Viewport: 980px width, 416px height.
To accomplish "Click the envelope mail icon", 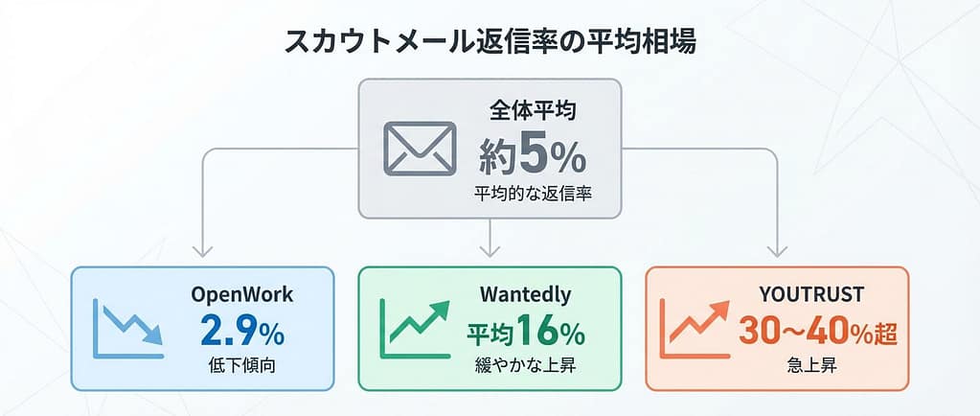I will (x=420, y=149).
